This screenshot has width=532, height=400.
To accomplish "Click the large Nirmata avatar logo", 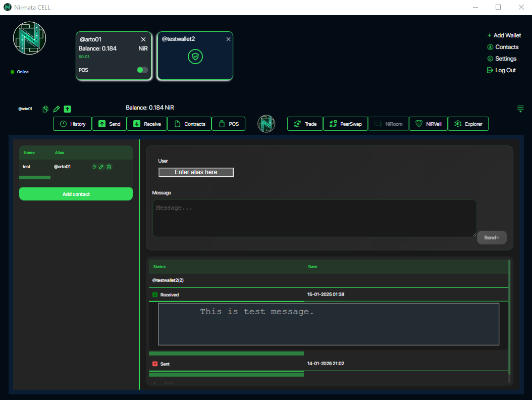I will (x=29, y=38).
